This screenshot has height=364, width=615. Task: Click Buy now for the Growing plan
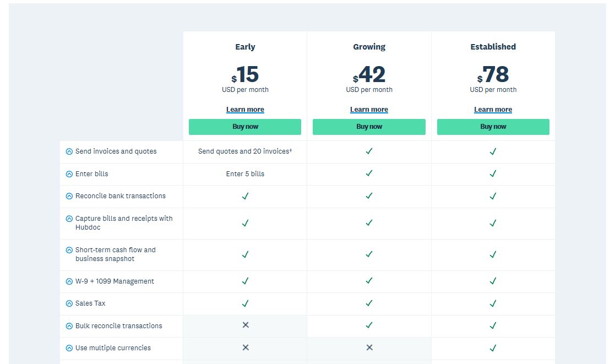(369, 127)
